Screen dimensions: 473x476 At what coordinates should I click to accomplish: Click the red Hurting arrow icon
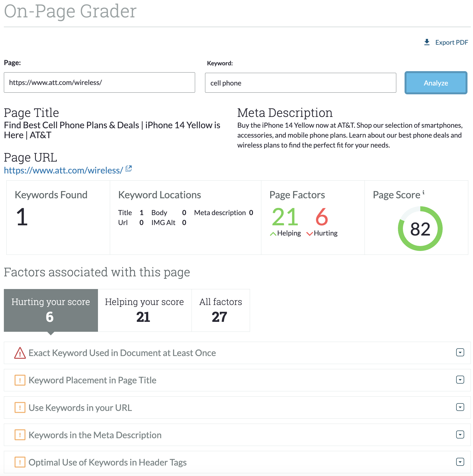(310, 233)
